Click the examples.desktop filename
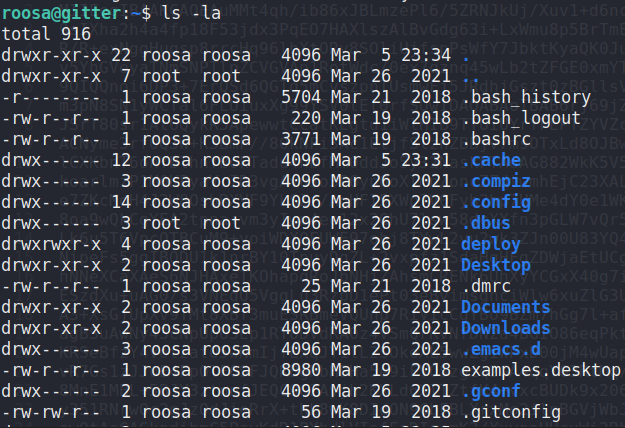Image resolution: width=625 pixels, height=428 pixels. pos(540,370)
